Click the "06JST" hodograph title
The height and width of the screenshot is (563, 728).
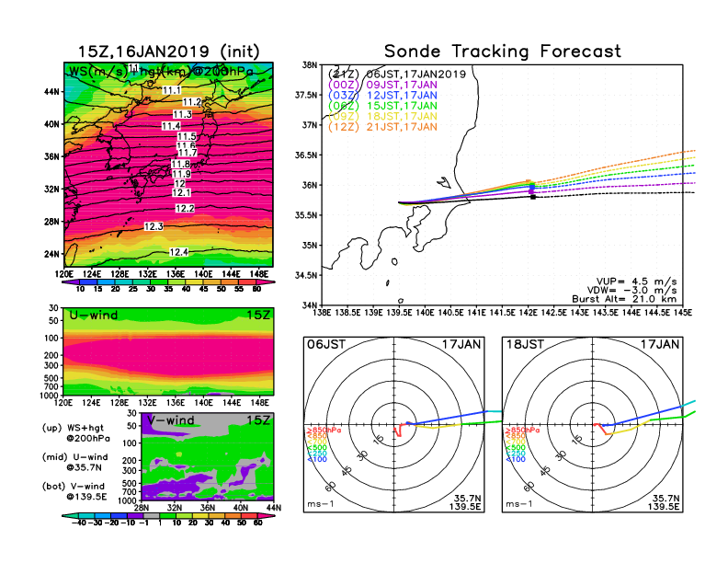[x=326, y=344]
